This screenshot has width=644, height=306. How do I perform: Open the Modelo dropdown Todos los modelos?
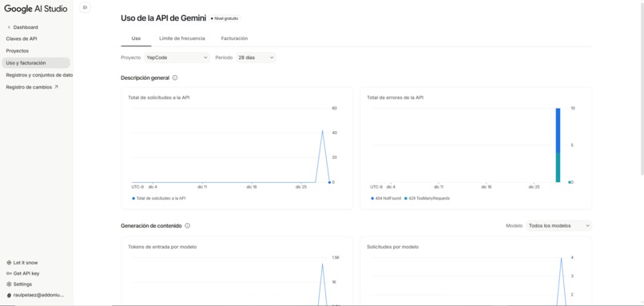(559, 225)
